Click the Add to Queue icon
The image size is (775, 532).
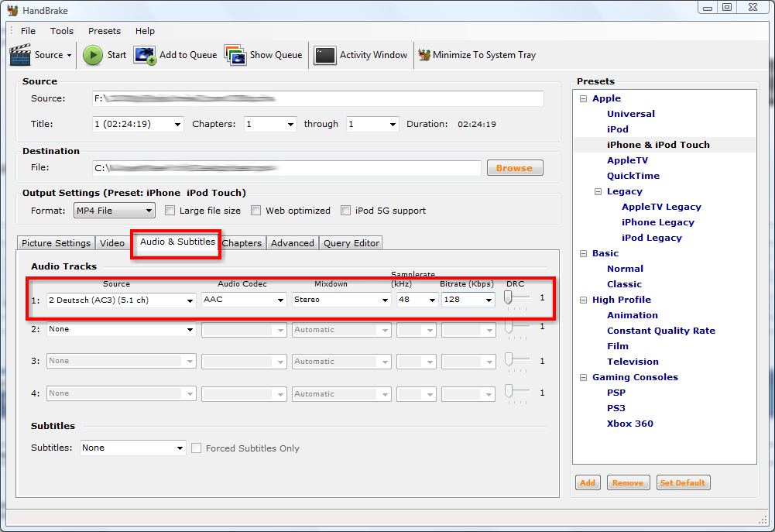(x=145, y=56)
